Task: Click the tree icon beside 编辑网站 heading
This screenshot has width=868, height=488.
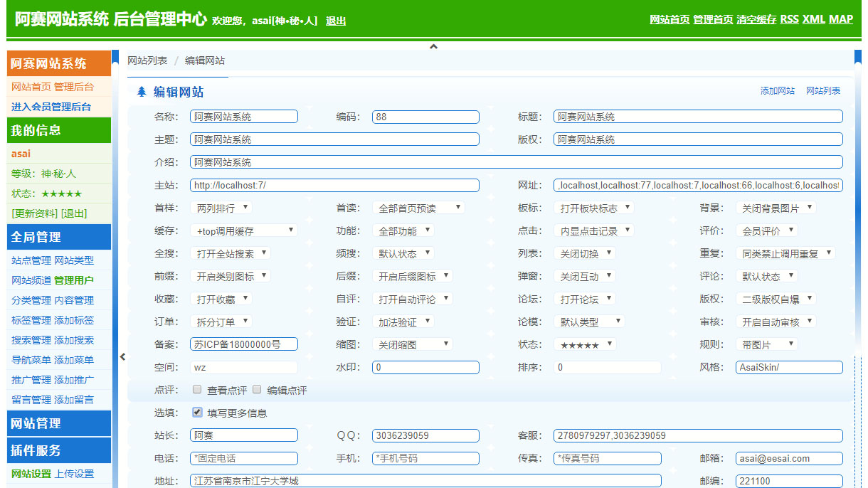Action: pos(142,92)
